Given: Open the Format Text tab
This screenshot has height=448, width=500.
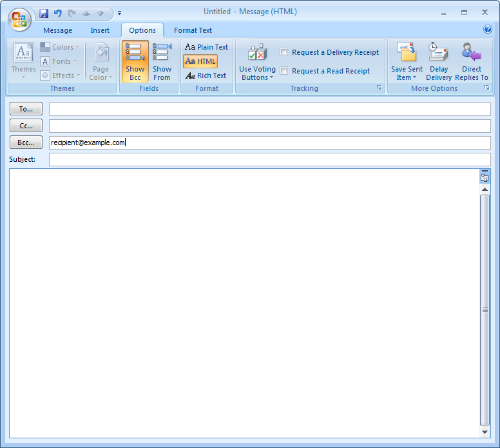Looking at the screenshot, I should click(193, 30).
